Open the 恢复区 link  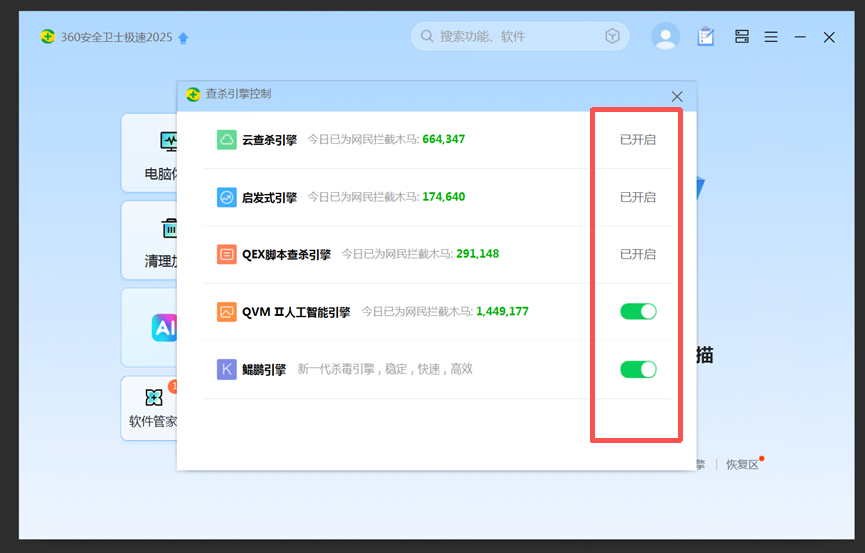click(x=742, y=464)
